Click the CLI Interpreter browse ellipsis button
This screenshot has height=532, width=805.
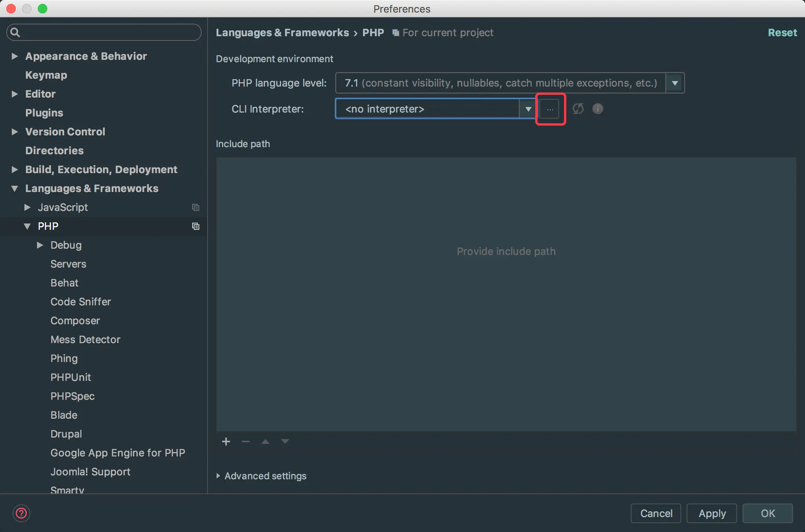point(550,109)
